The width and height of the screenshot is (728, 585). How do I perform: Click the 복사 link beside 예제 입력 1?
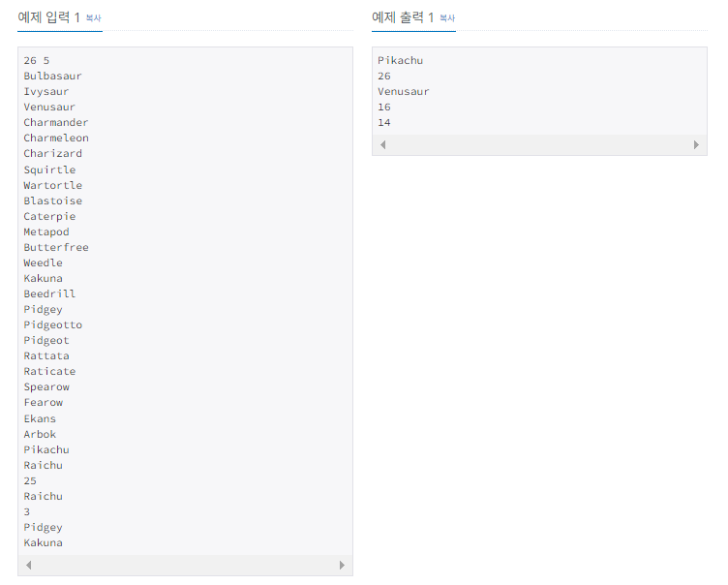pyautogui.click(x=93, y=18)
